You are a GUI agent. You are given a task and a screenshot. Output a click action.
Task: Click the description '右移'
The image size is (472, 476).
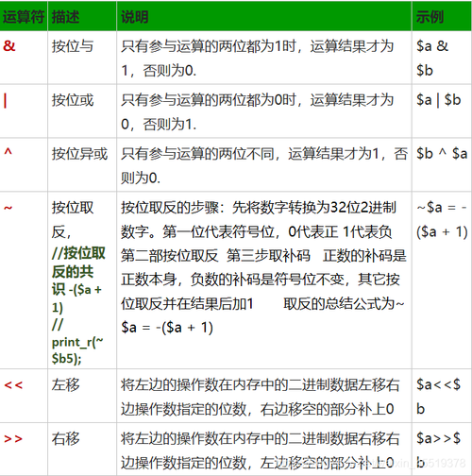click(66, 438)
